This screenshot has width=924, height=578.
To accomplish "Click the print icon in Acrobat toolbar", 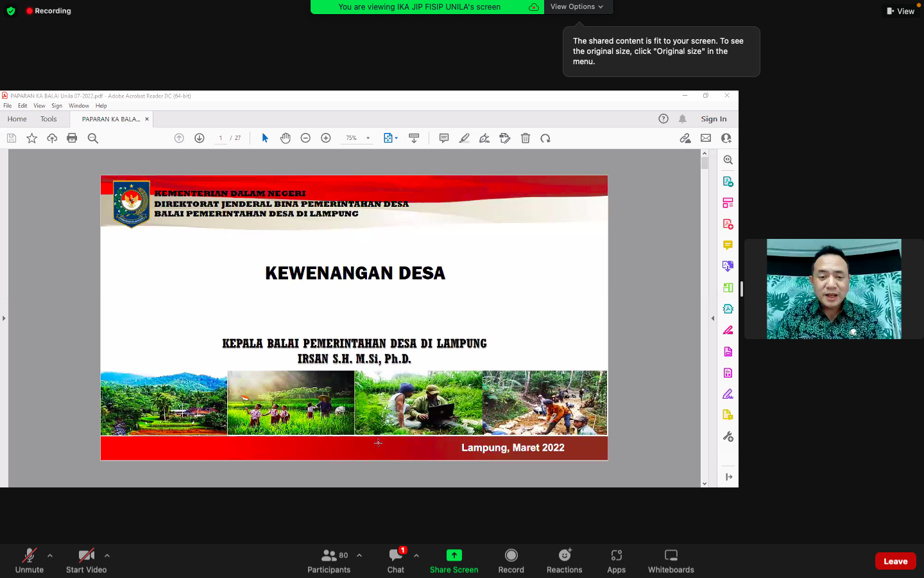I will [72, 138].
